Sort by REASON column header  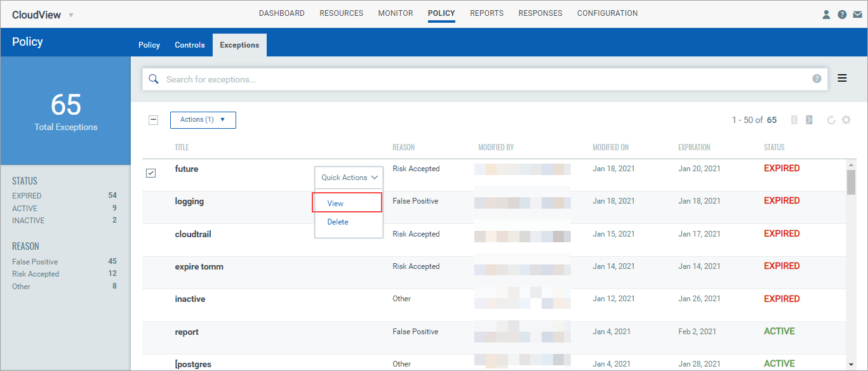(403, 147)
